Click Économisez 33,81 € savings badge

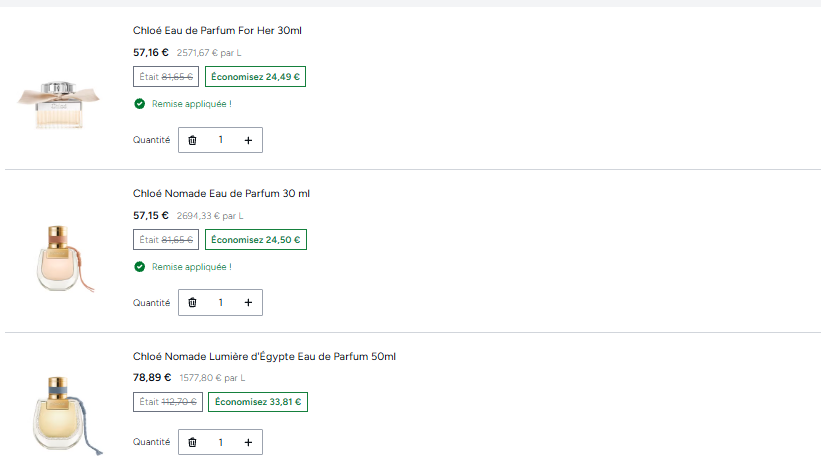tap(258, 402)
